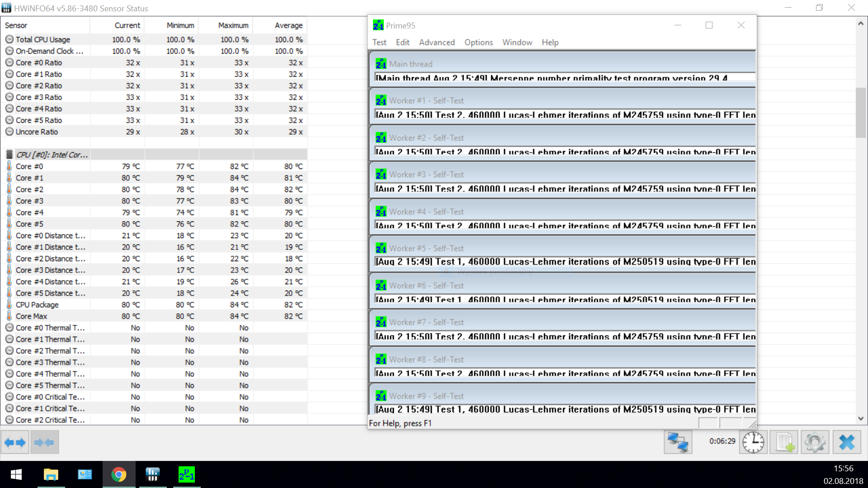Start logging with the document plus icon
The width and height of the screenshot is (868, 488).
pos(784,442)
